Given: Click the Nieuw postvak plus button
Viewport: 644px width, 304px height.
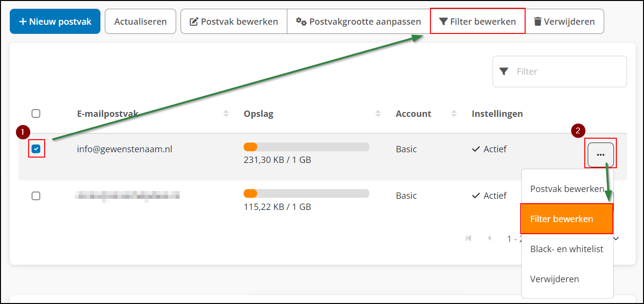Looking at the screenshot, I should pyautogui.click(x=55, y=21).
